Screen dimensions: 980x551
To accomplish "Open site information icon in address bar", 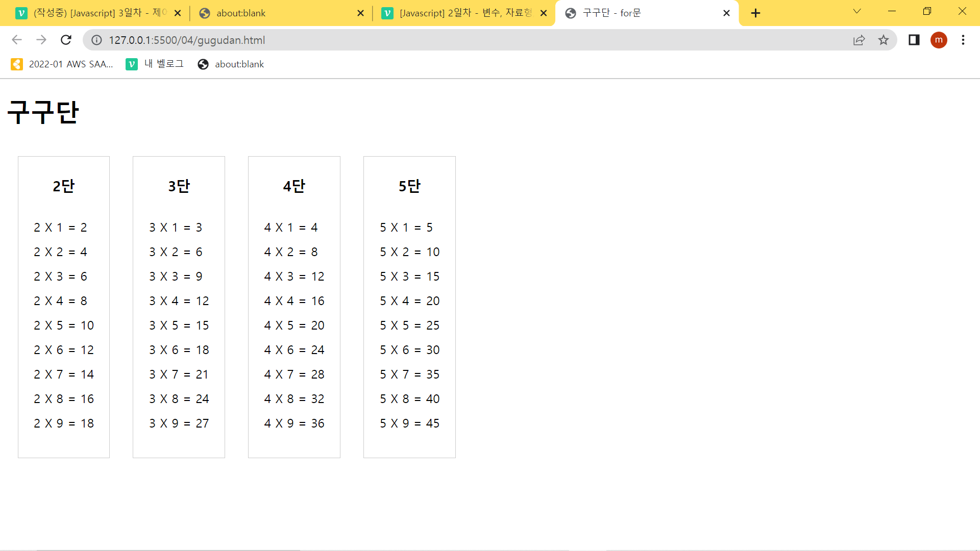I will tap(96, 40).
